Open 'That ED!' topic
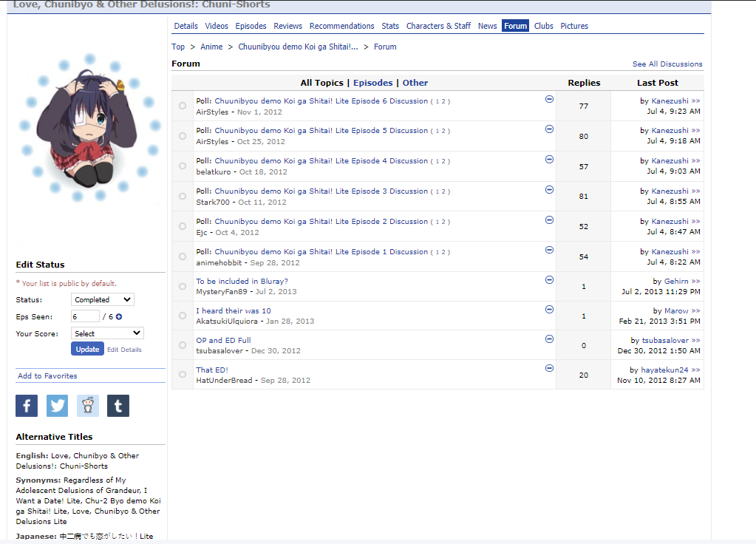 click(x=211, y=370)
